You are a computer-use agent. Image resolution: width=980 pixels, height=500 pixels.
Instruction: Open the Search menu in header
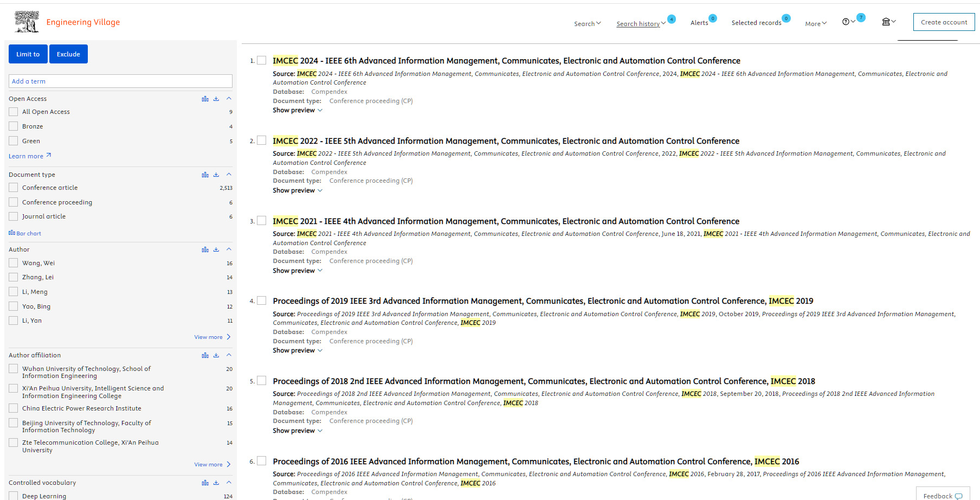588,24
